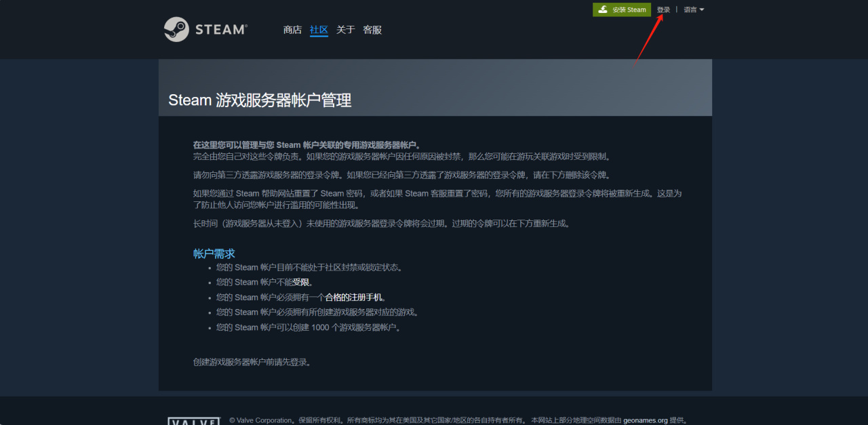Image resolution: width=868 pixels, height=425 pixels.
Task: Click bullet text about 社区封禁或锁定状态
Action: click(x=309, y=267)
